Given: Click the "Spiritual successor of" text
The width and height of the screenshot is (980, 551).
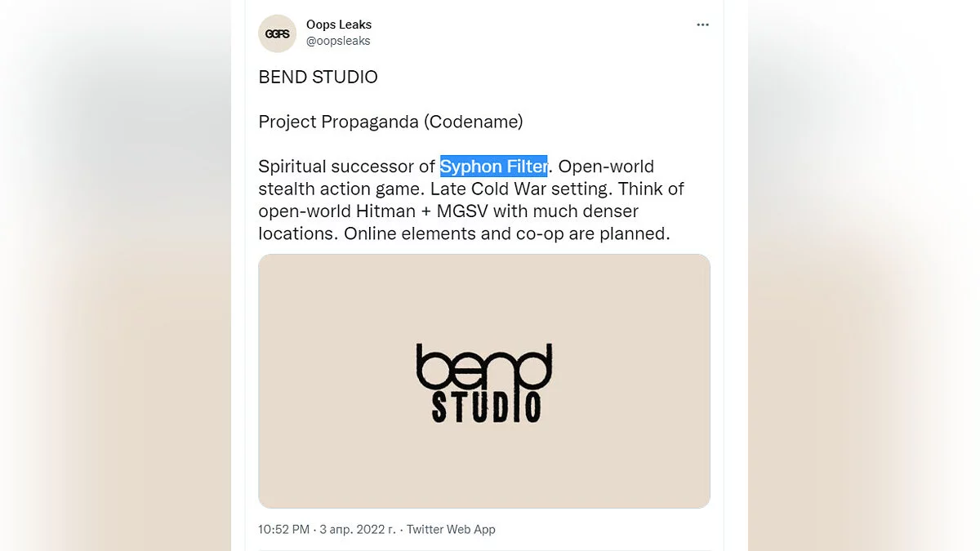Looking at the screenshot, I should click(x=346, y=167).
